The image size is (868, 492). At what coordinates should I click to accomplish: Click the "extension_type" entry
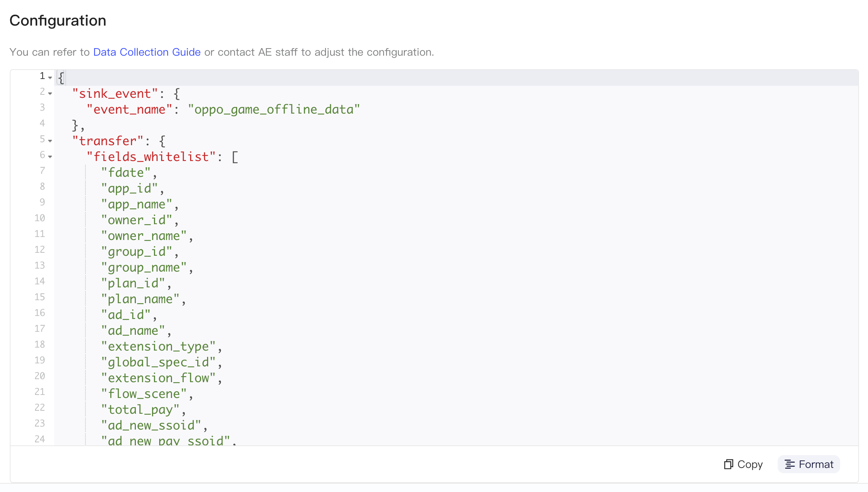158,346
